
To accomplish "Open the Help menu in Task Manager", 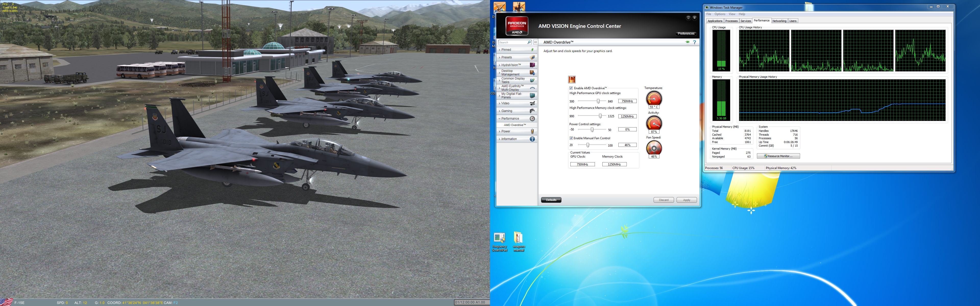I will (742, 14).
